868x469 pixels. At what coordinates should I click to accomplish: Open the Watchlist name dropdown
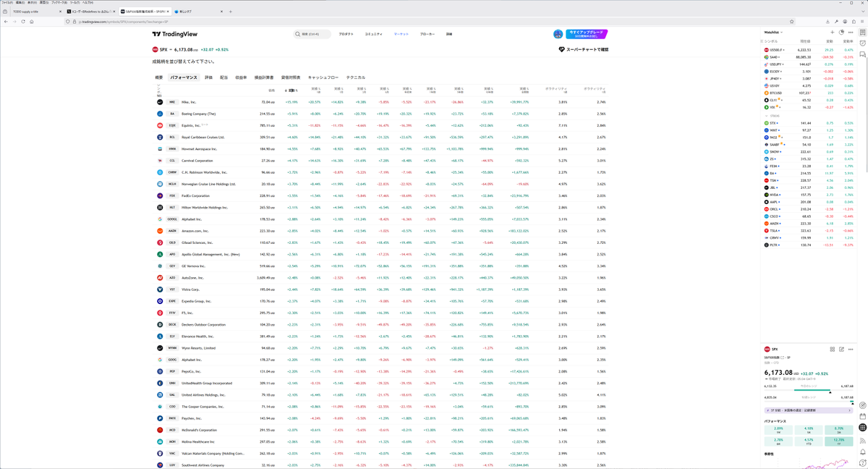tap(773, 33)
